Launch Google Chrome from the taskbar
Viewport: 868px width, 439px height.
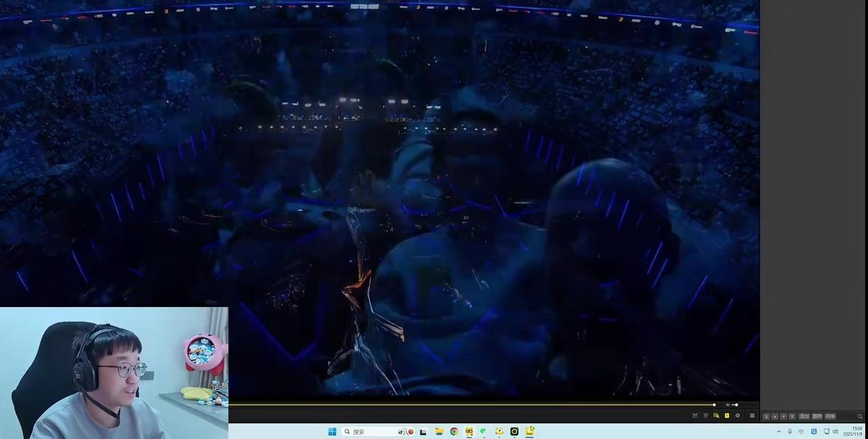pos(454,431)
